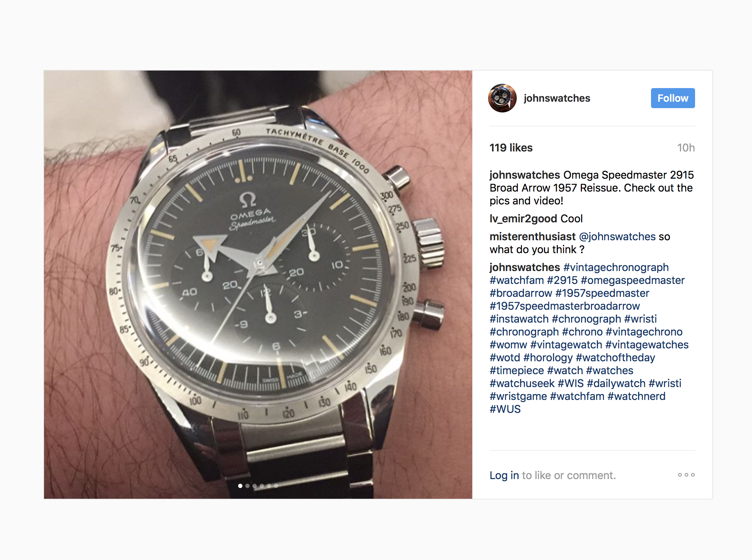Follow the johnswatches account
The width and height of the screenshot is (752, 560).
pyautogui.click(x=673, y=98)
